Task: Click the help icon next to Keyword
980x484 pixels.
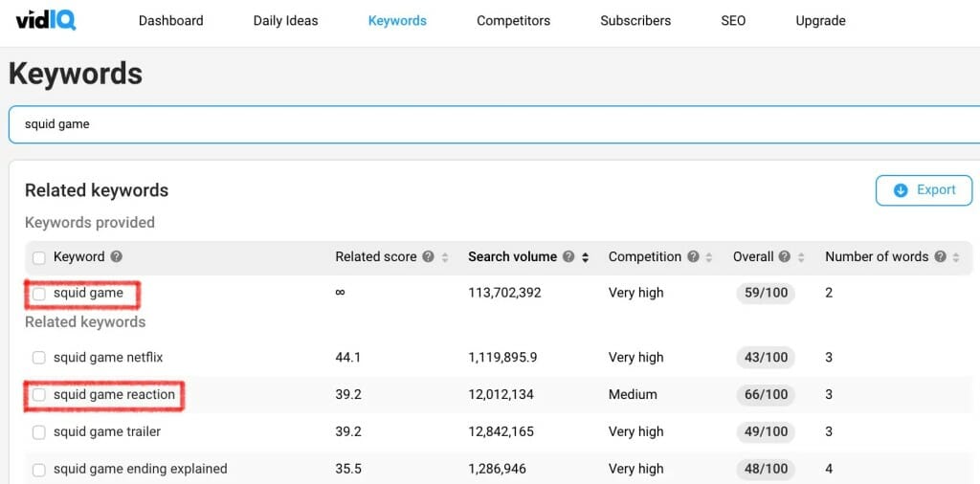Action: (117, 257)
